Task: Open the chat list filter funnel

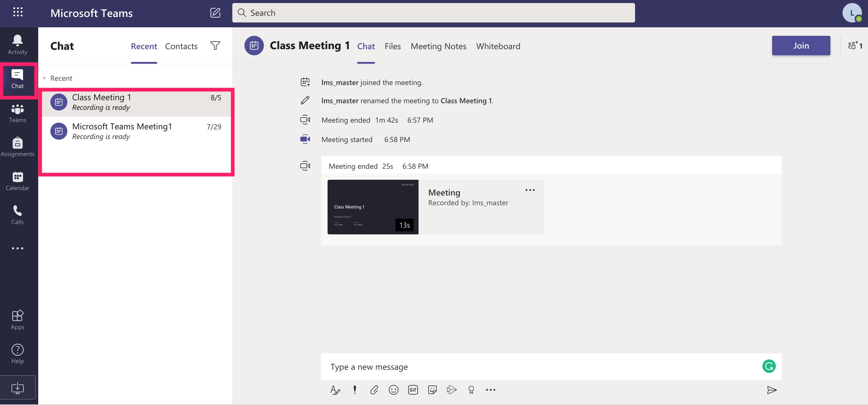Action: (x=215, y=46)
